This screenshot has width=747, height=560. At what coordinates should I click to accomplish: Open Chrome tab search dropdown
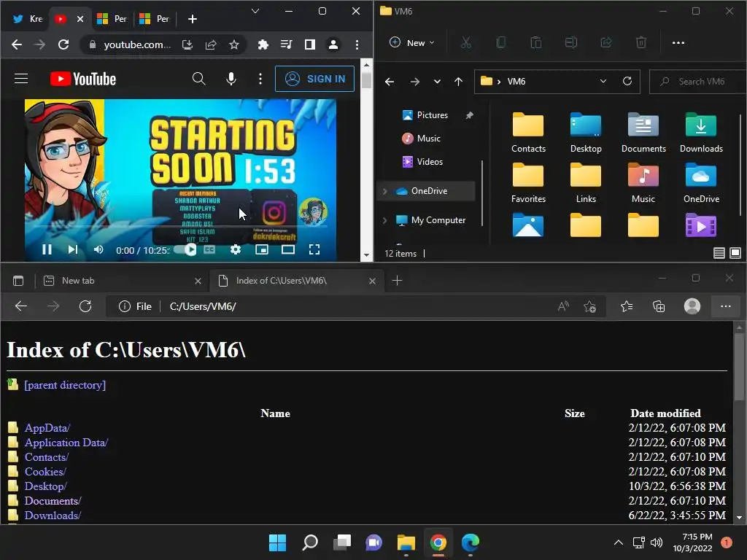(x=255, y=11)
